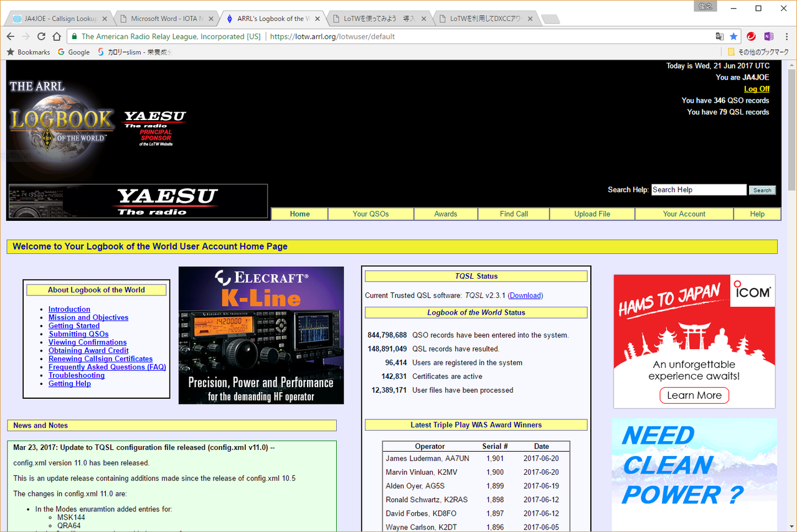The image size is (797, 532).
Task: Open the Frequently Asked Questions (FAQ) link
Action: tap(107, 367)
